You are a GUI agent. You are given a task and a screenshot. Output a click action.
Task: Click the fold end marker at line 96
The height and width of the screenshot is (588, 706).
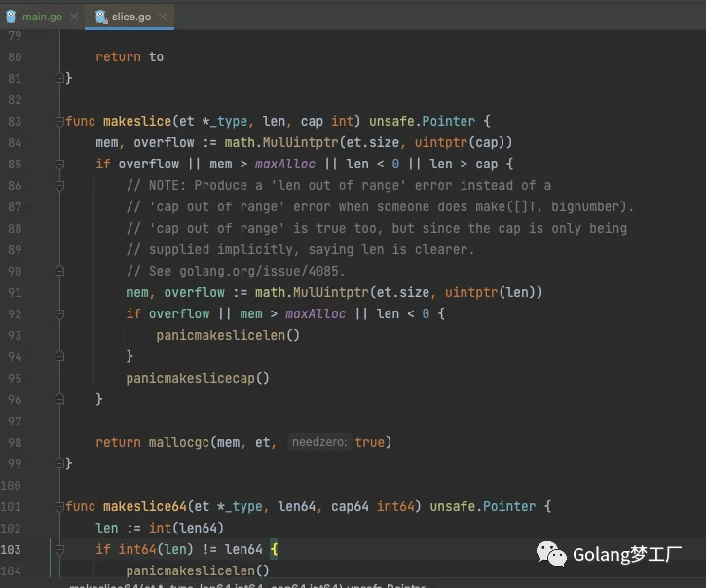(x=59, y=399)
